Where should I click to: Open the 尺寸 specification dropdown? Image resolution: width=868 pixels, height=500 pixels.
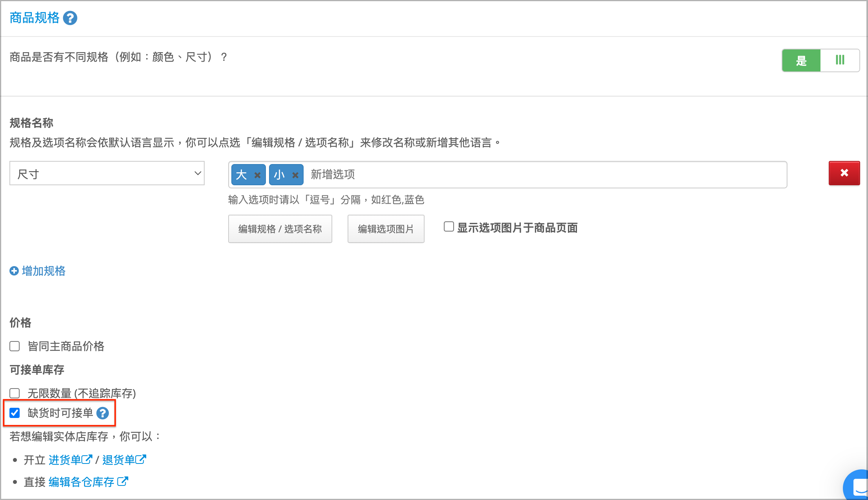tap(107, 173)
